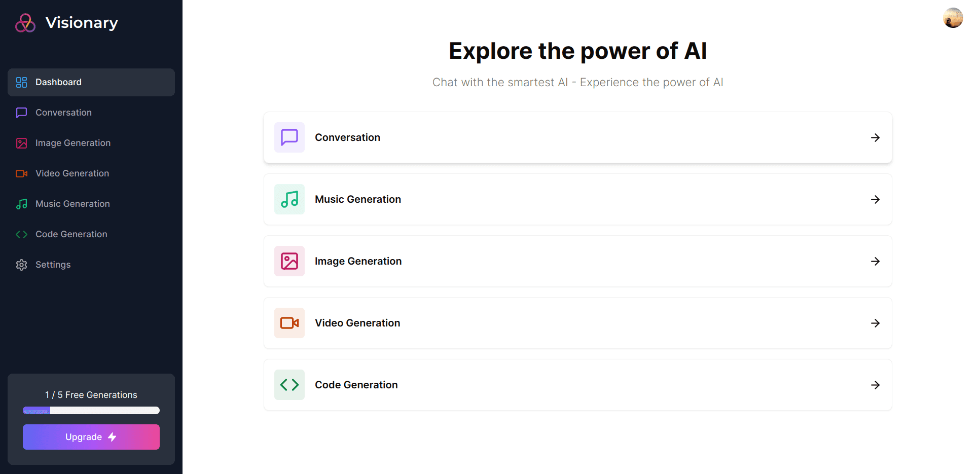Viewport: 980px width, 474px height.
Task: Click the Upgrade button
Action: click(91, 437)
